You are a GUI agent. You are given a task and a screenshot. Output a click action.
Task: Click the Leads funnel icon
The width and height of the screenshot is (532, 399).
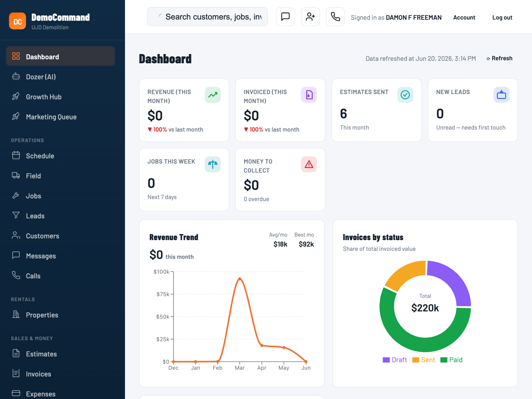[16, 215]
